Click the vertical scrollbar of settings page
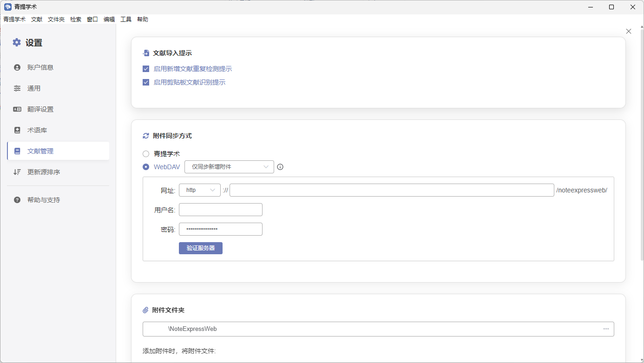Image resolution: width=644 pixels, height=363 pixels. 642,139
